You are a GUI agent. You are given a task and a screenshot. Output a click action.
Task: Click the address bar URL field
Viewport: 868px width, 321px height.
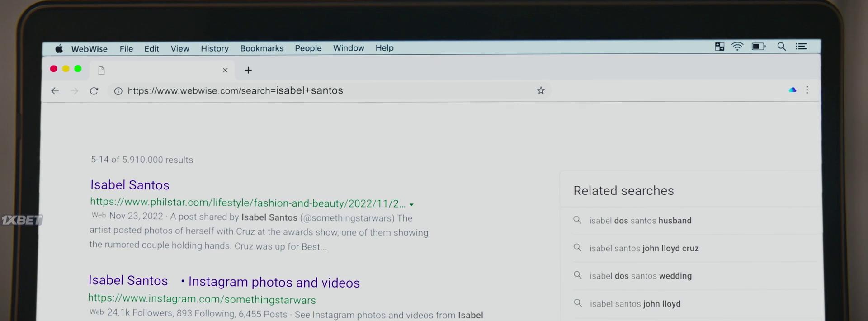tap(329, 91)
